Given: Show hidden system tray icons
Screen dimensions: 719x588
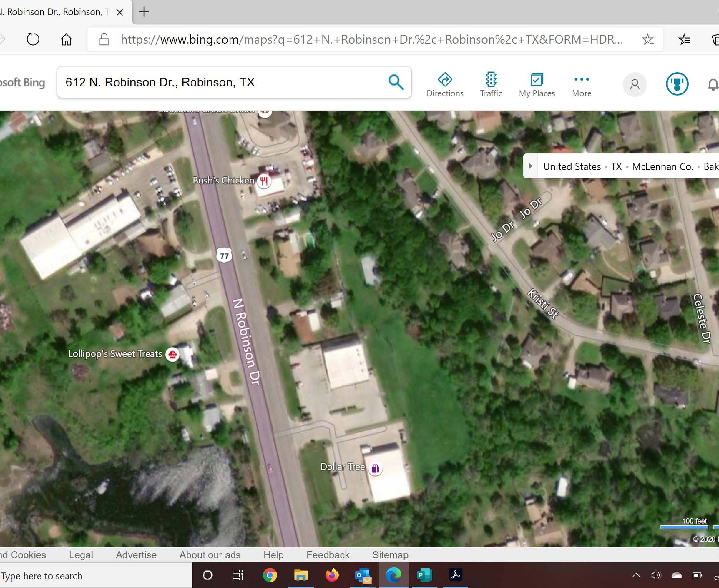Looking at the screenshot, I should pos(636,575).
